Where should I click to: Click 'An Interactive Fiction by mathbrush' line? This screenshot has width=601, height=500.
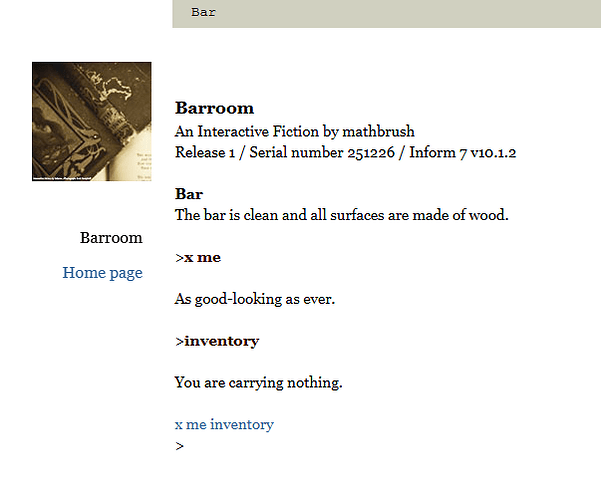294,132
